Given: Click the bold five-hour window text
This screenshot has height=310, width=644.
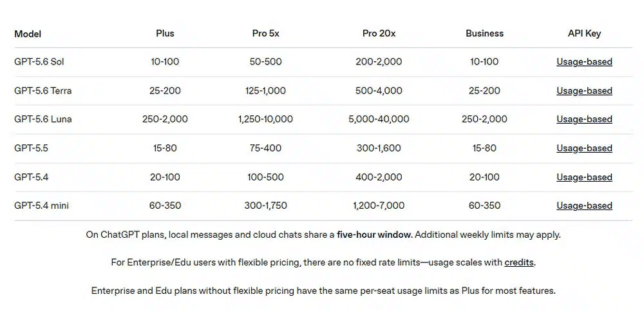Looking at the screenshot, I should (x=374, y=235).
